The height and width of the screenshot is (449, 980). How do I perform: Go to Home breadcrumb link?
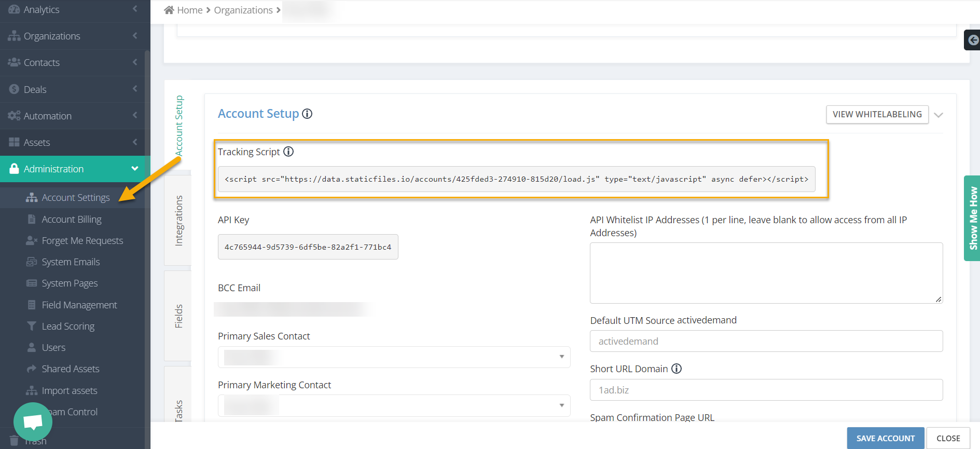point(190,10)
